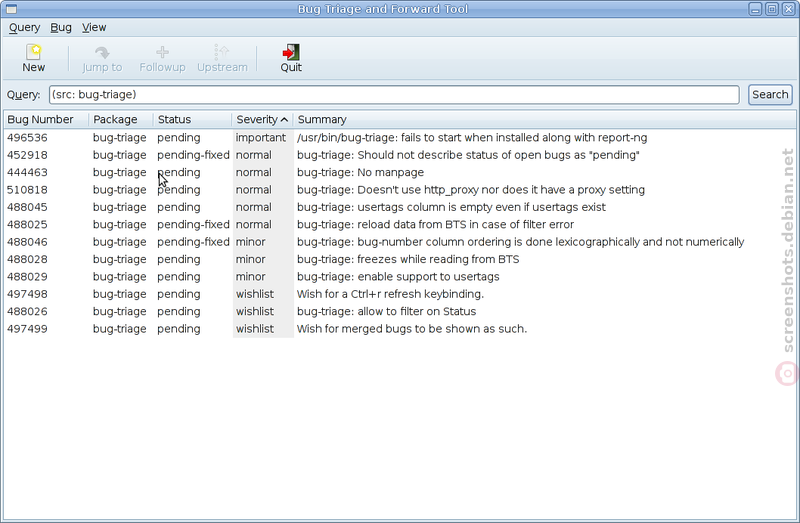Open the Bug menu
The height and width of the screenshot is (523, 800).
61,28
